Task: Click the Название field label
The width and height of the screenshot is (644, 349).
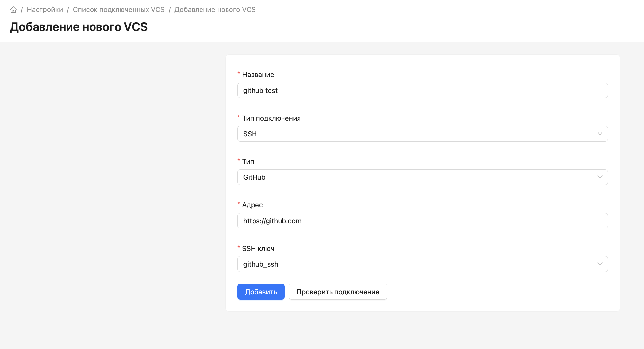Action: (x=258, y=75)
